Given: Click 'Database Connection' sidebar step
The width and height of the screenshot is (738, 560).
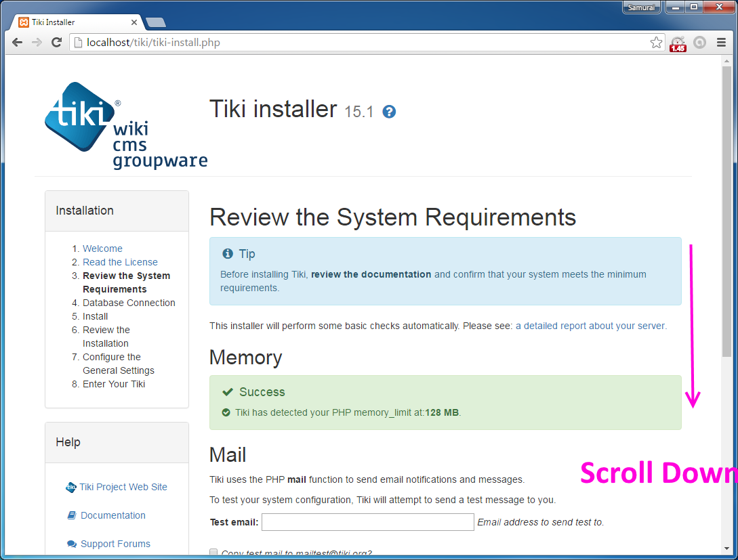Looking at the screenshot, I should pyautogui.click(x=129, y=303).
